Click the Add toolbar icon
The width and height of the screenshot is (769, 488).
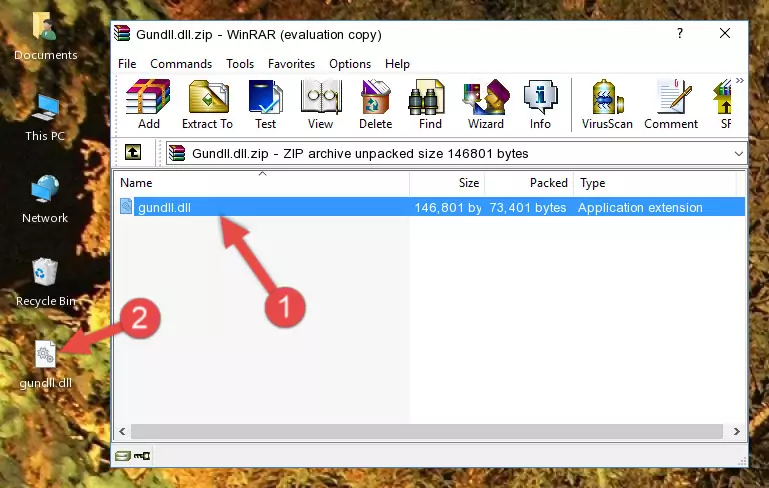click(148, 104)
